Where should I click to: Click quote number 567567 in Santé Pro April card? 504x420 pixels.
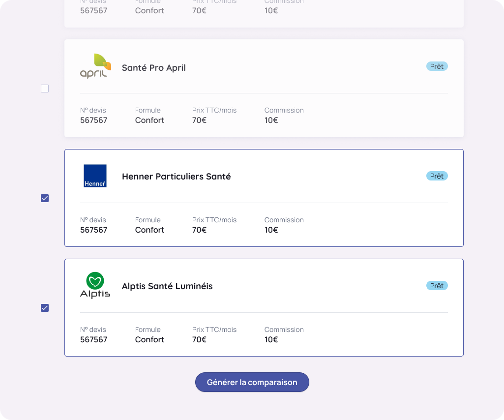(x=93, y=120)
